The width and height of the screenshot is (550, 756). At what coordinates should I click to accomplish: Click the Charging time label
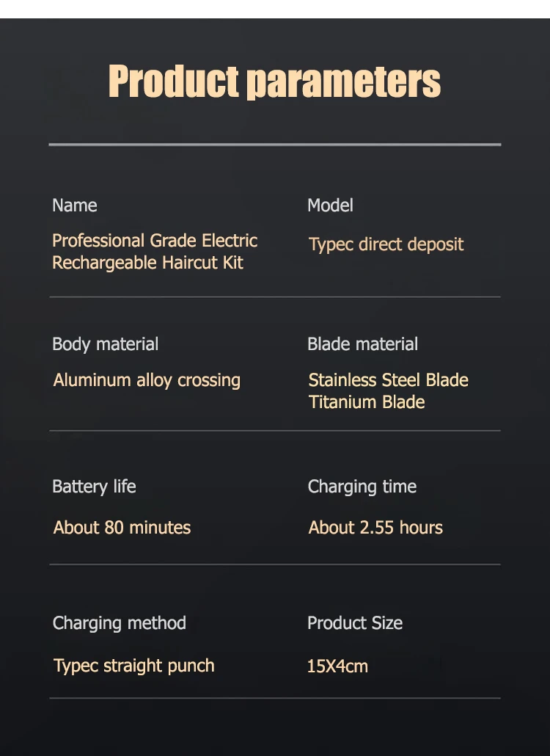pos(362,487)
